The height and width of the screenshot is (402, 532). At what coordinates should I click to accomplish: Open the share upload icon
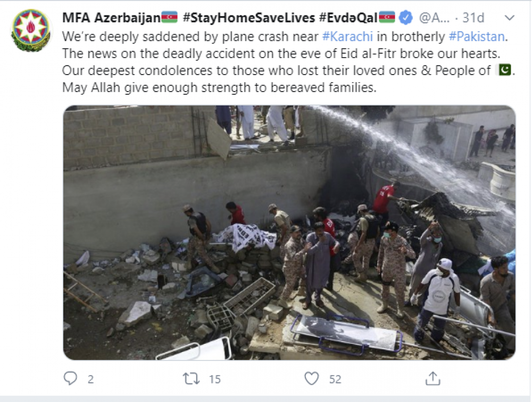(433, 379)
